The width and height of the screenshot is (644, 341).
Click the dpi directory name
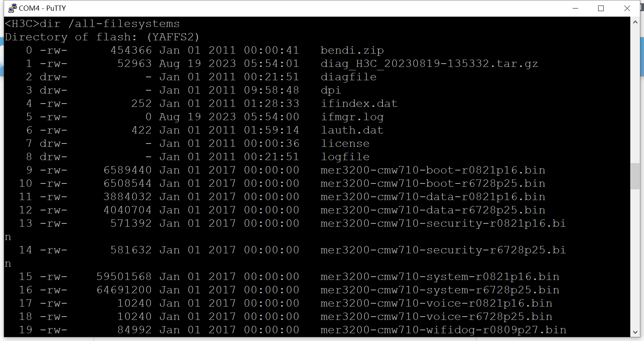pos(331,90)
